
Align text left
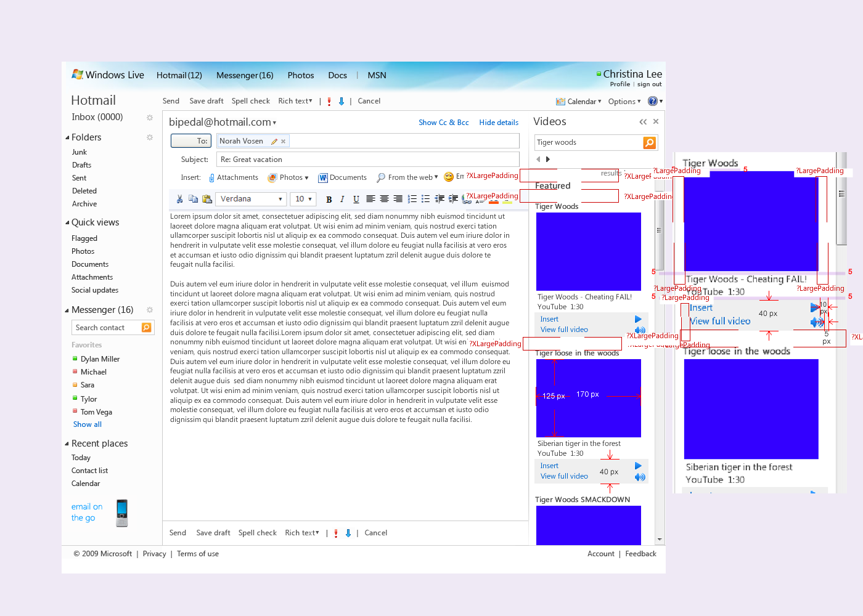(370, 199)
